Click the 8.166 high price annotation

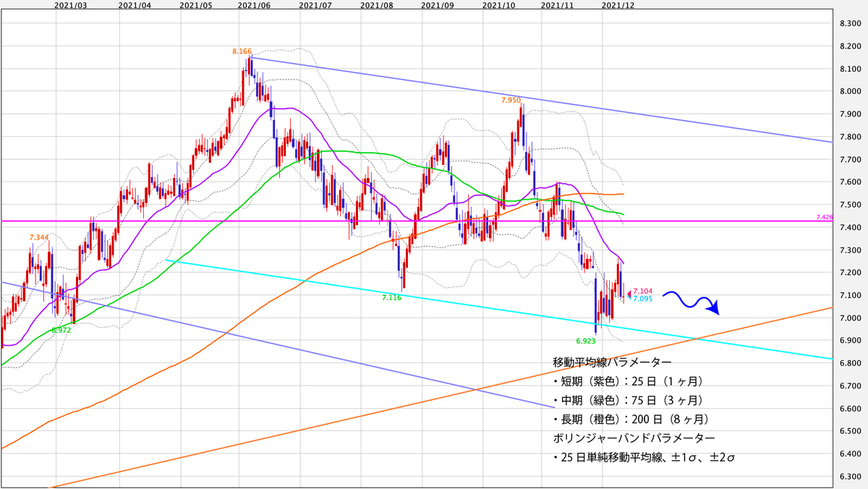click(x=242, y=51)
